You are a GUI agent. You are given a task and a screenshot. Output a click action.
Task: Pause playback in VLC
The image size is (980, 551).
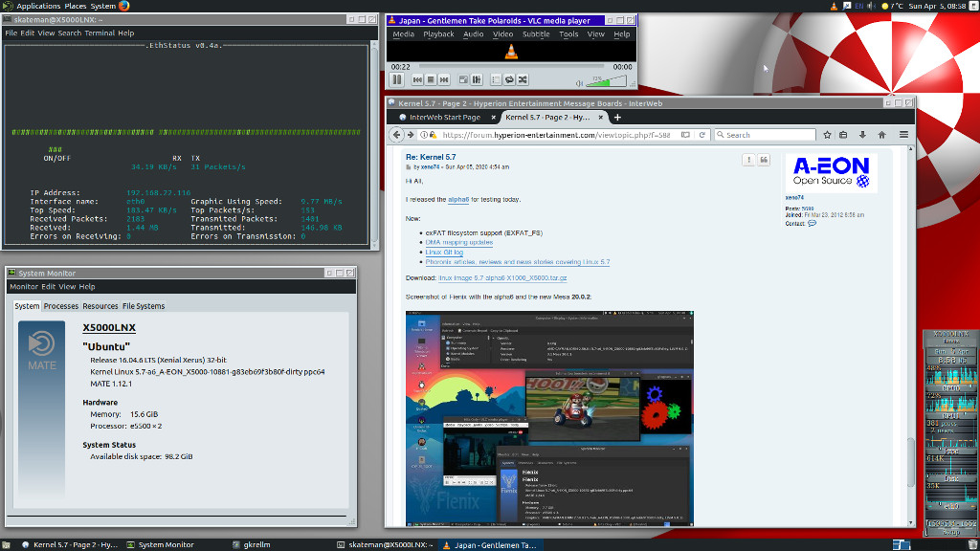397,80
